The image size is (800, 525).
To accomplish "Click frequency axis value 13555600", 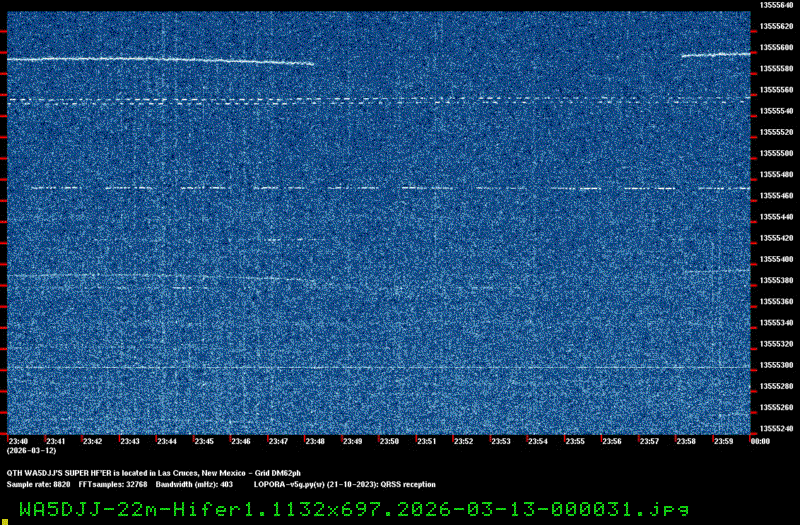I will coord(776,47).
